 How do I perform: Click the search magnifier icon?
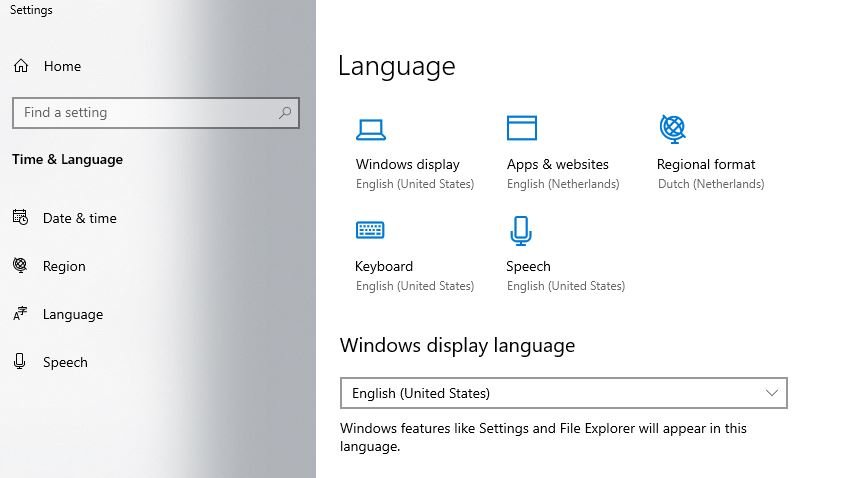[286, 113]
